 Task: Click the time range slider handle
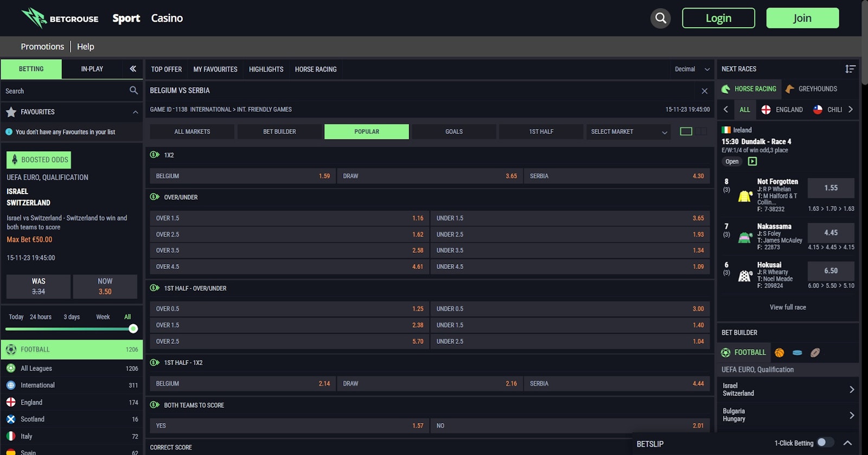133,329
